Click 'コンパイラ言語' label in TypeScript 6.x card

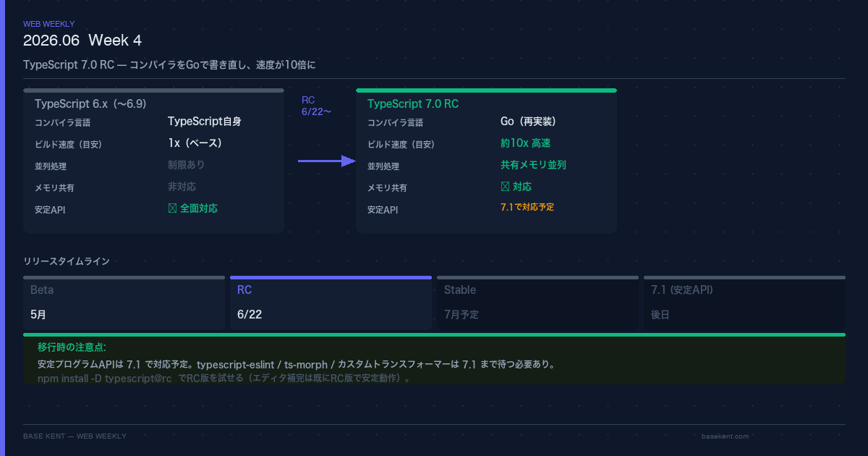coord(63,123)
